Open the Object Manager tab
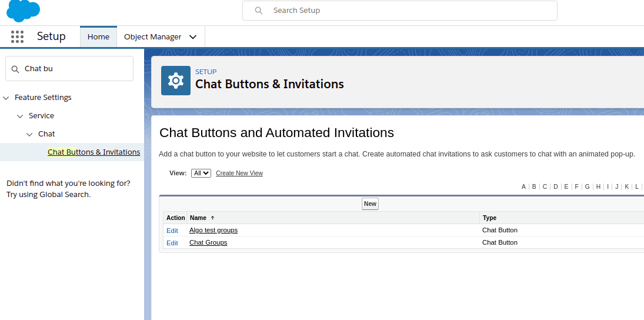Viewport: 644px width, 320px height. tap(152, 36)
